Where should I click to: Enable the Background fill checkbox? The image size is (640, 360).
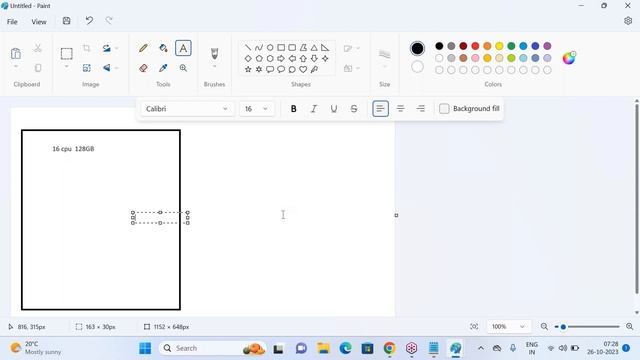click(x=444, y=109)
